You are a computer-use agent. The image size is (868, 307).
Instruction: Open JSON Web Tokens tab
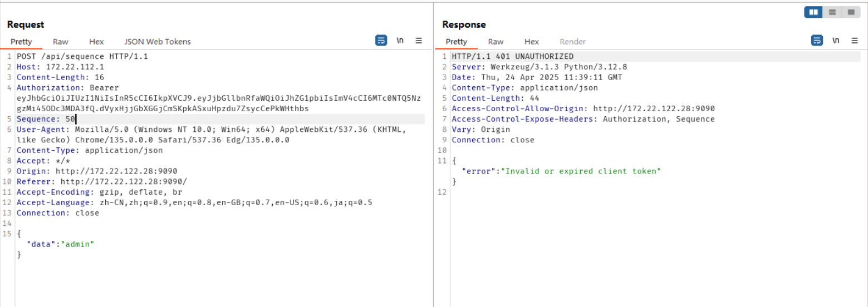[x=158, y=42]
